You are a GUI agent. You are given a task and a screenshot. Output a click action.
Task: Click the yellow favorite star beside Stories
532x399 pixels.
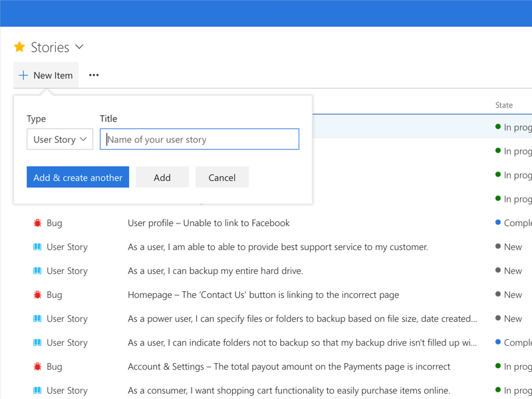19,47
